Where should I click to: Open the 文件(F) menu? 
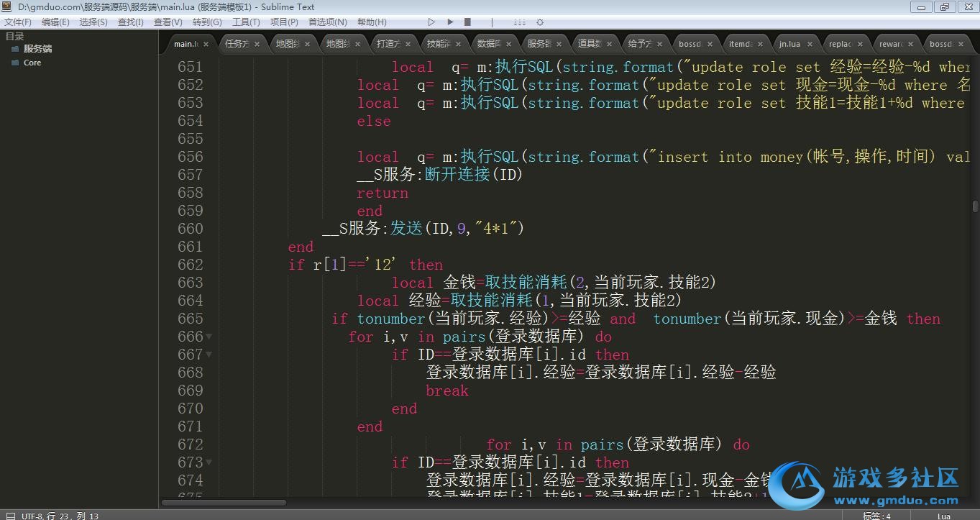[18, 22]
